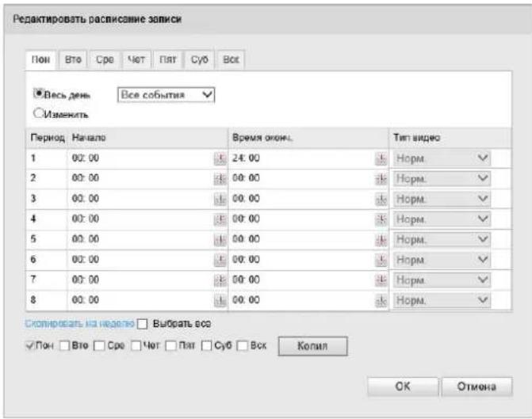Confirm schedule with OK button
The height and width of the screenshot is (419, 532).
pyautogui.click(x=403, y=387)
